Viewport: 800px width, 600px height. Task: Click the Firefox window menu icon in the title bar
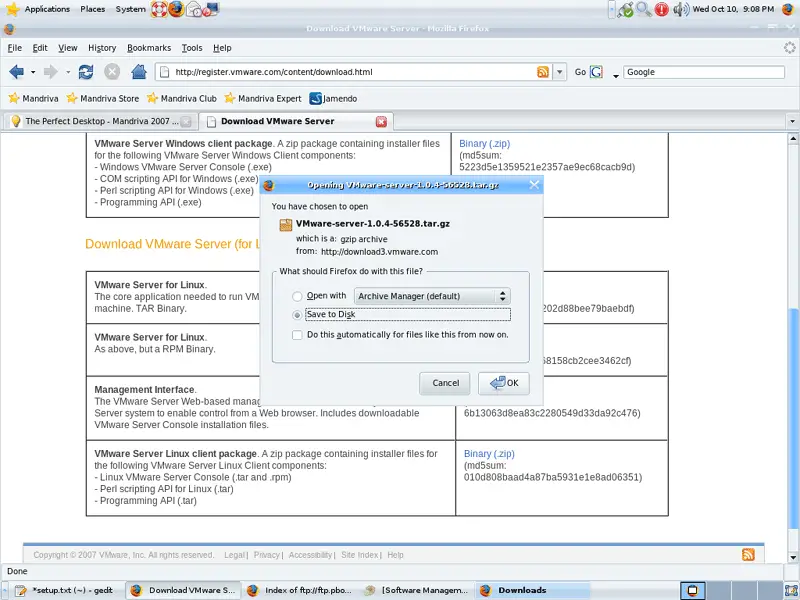point(9,29)
